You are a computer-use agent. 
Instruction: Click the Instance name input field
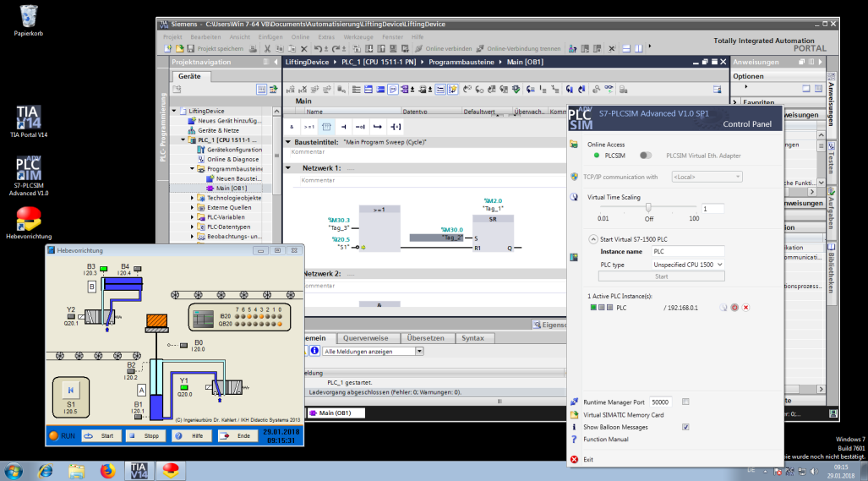coord(687,251)
